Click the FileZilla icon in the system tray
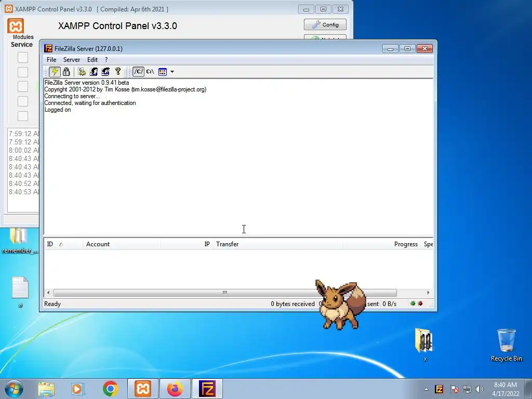 (439, 389)
